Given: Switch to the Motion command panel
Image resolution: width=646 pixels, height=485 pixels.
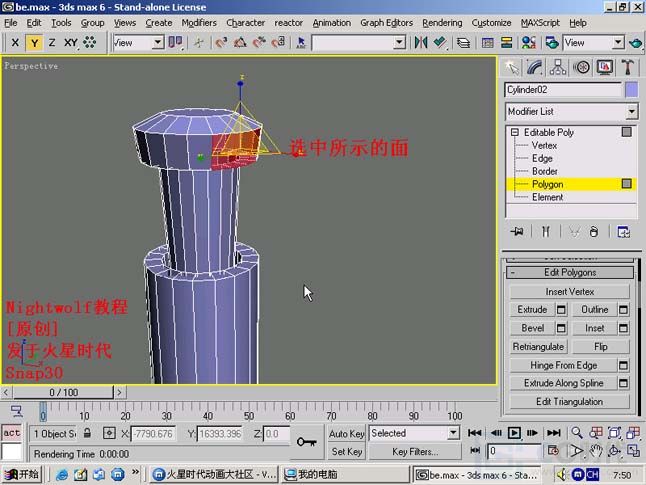Looking at the screenshot, I should [581, 68].
